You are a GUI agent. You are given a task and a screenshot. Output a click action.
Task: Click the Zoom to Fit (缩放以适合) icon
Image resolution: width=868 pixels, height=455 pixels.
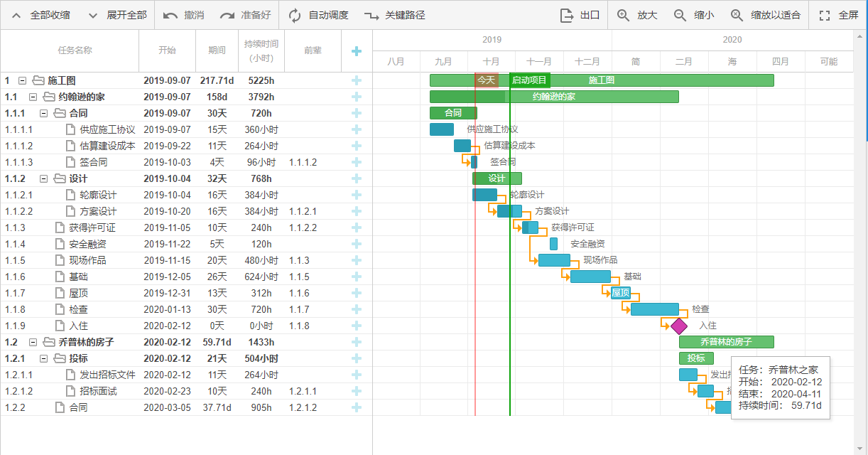pyautogui.click(x=736, y=15)
